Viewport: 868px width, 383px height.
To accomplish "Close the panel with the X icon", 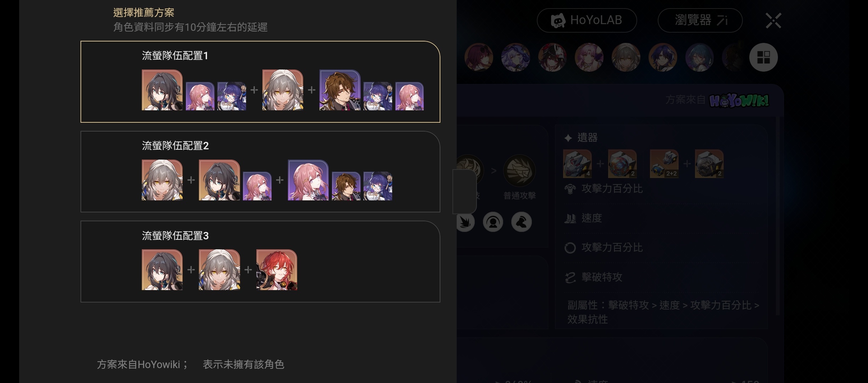I will [773, 21].
